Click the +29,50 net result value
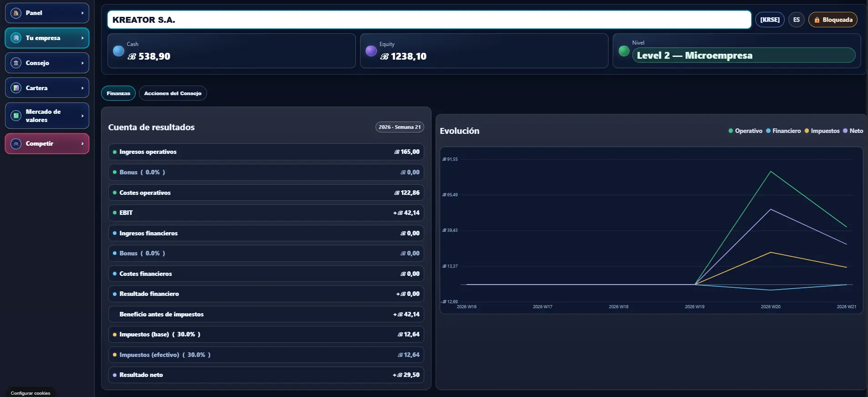Image resolution: width=868 pixels, height=397 pixels. [406, 375]
